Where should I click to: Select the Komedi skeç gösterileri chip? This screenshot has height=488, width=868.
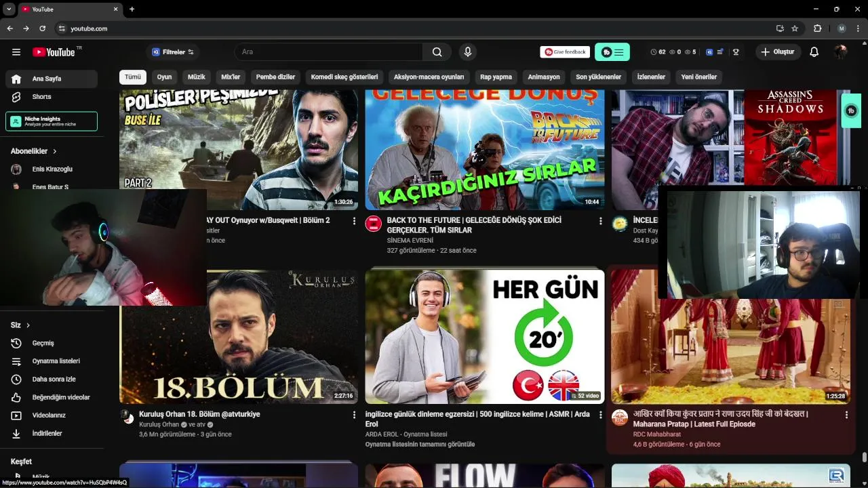pyautogui.click(x=344, y=77)
